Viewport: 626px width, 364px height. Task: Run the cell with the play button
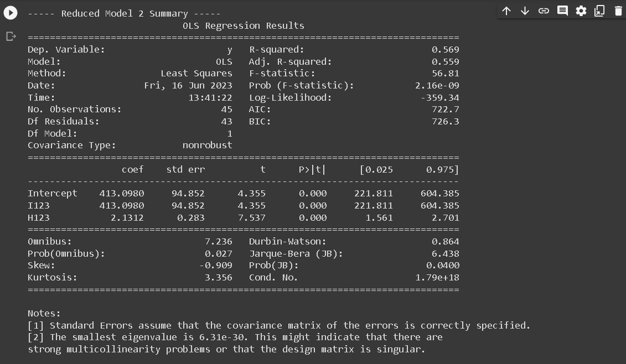[x=11, y=13]
